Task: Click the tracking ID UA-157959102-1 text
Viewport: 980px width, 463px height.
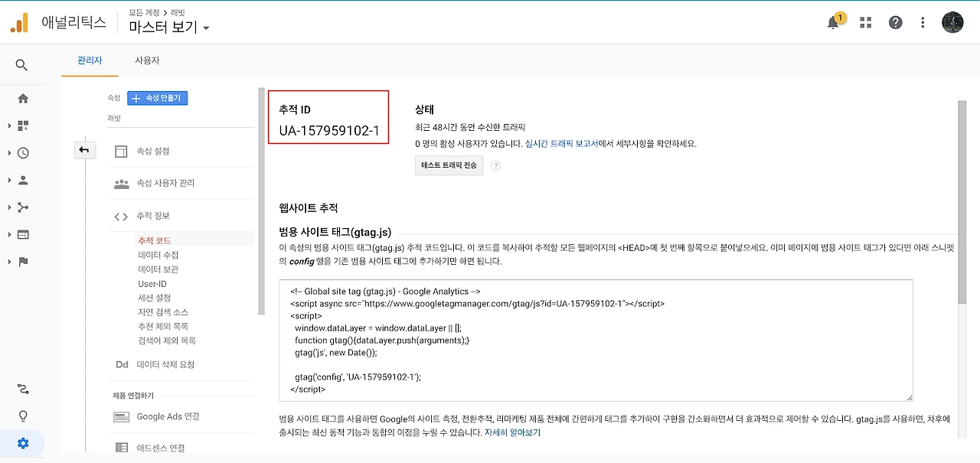Action: [329, 131]
